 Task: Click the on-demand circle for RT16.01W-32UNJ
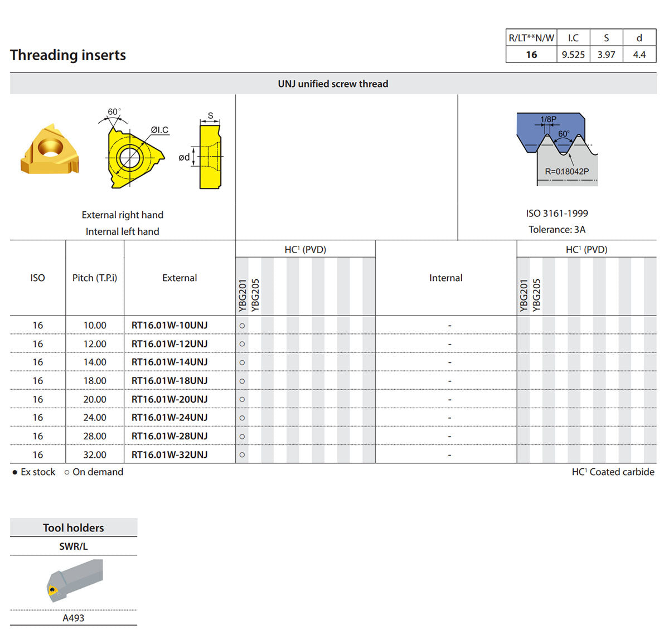point(242,454)
